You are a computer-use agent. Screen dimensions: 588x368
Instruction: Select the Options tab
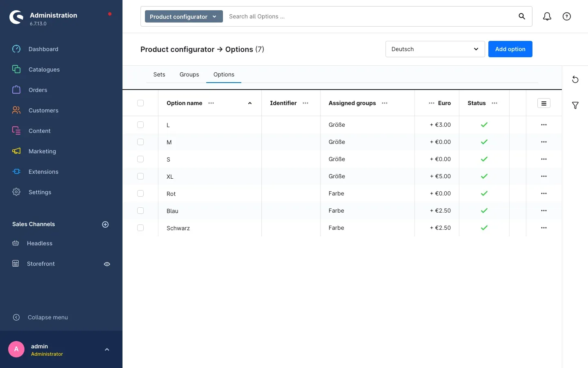(x=224, y=74)
